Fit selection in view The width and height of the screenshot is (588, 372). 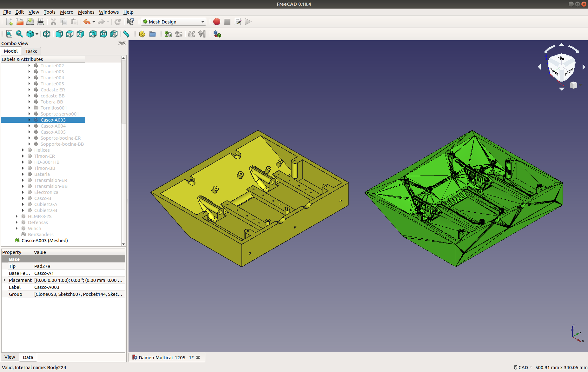click(20, 34)
